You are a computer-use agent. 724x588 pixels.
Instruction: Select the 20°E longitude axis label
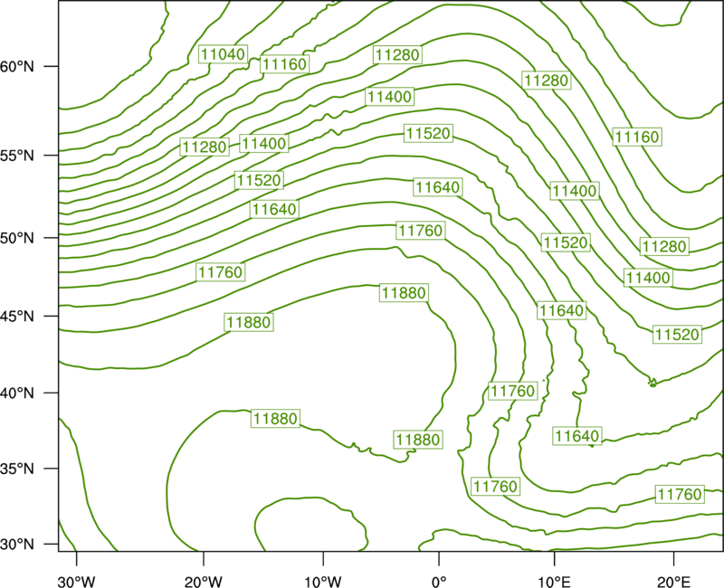tap(673, 582)
